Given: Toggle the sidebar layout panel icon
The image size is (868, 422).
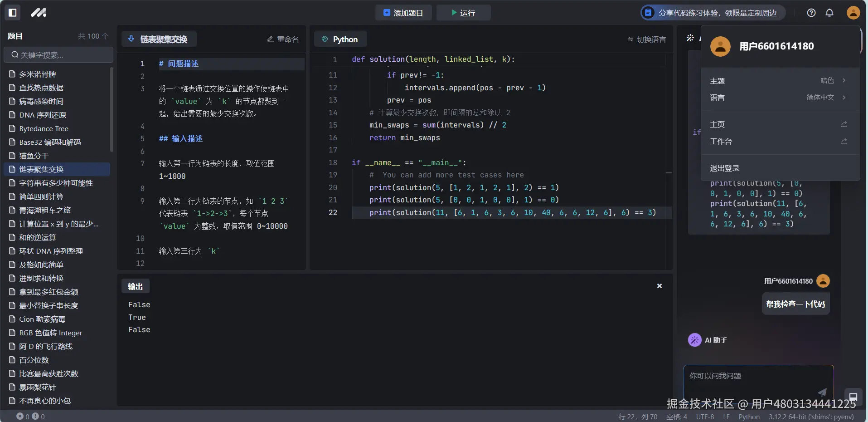Looking at the screenshot, I should 12,13.
